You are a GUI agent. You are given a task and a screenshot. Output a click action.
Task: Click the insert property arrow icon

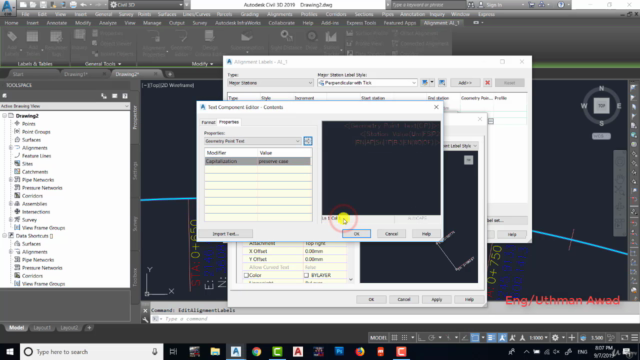click(308, 141)
